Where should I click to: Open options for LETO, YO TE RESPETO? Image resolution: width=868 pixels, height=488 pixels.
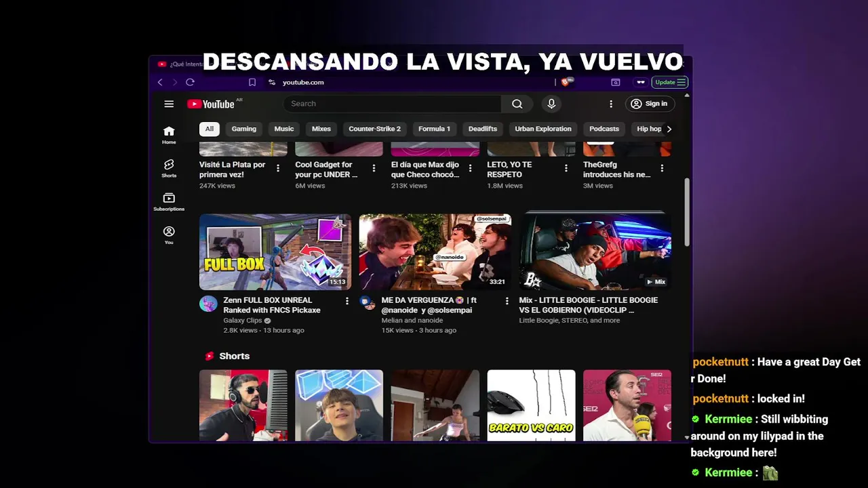point(566,168)
